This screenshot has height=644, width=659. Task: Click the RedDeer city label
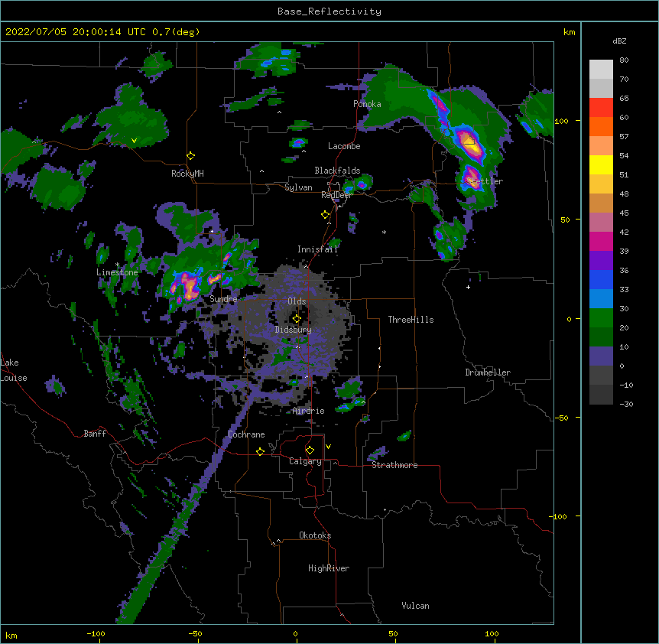point(336,195)
